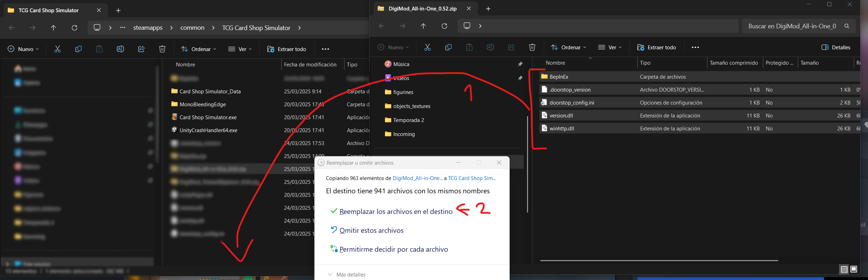
Task: Toggle the Detalles pane in DigiMod window
Action: (836, 47)
